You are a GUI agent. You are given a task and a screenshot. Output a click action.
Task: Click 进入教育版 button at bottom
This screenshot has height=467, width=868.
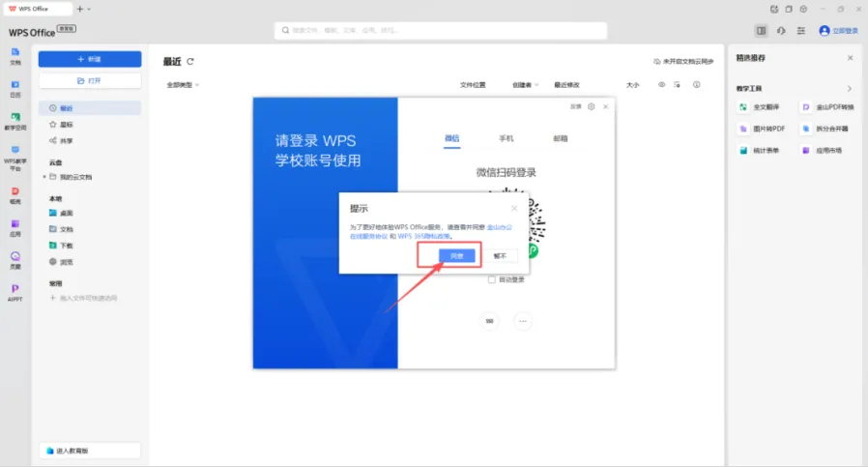coord(90,451)
